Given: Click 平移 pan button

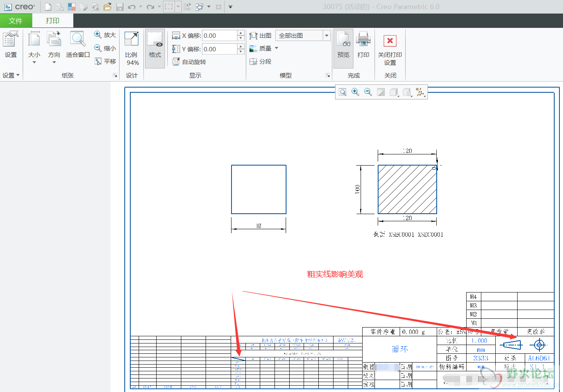Looking at the screenshot, I should [105, 61].
